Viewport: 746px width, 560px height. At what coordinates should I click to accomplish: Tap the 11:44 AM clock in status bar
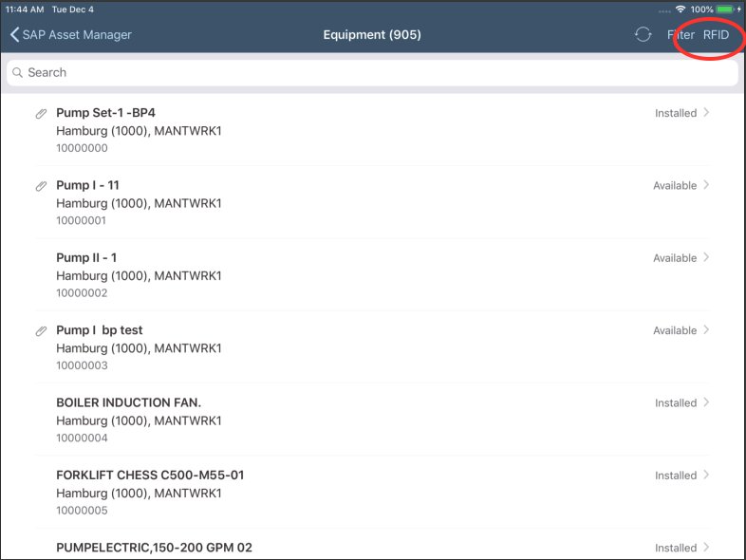tap(25, 9)
